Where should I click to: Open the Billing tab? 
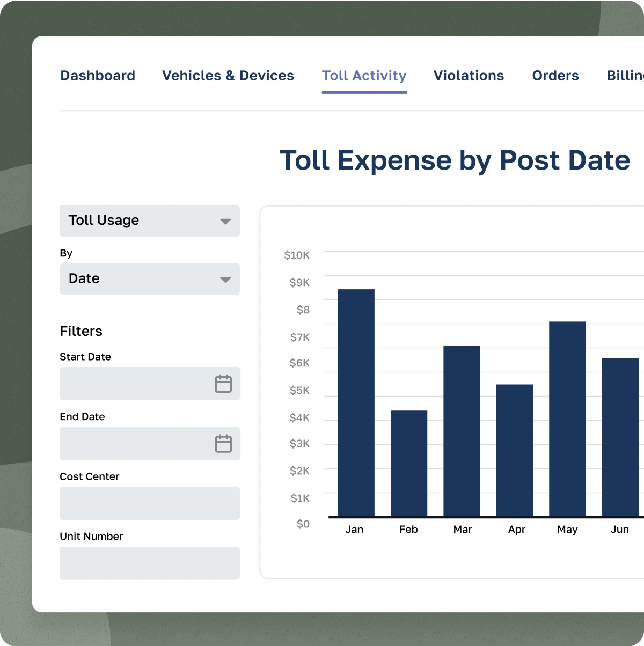pyautogui.click(x=625, y=76)
